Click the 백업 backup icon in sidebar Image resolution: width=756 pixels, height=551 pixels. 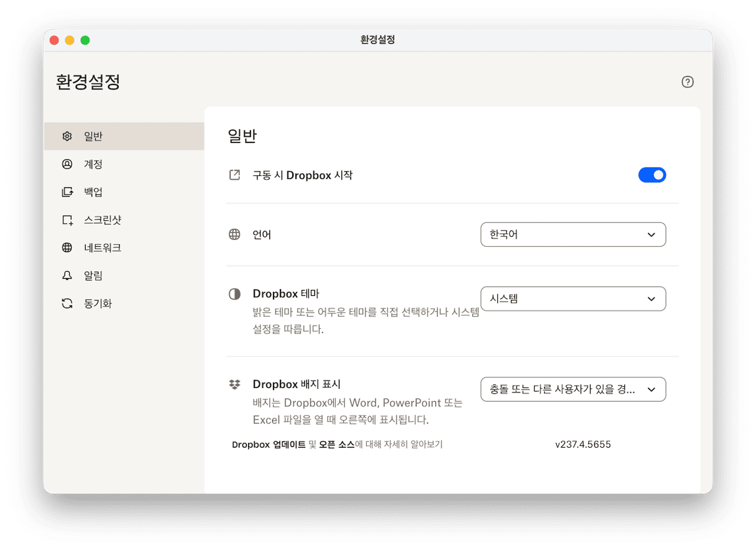coord(67,192)
